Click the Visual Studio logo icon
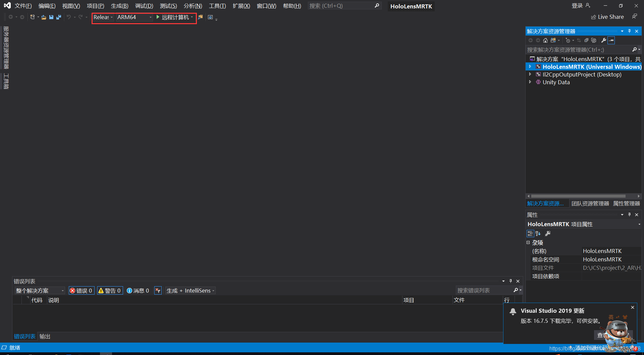 coord(7,6)
